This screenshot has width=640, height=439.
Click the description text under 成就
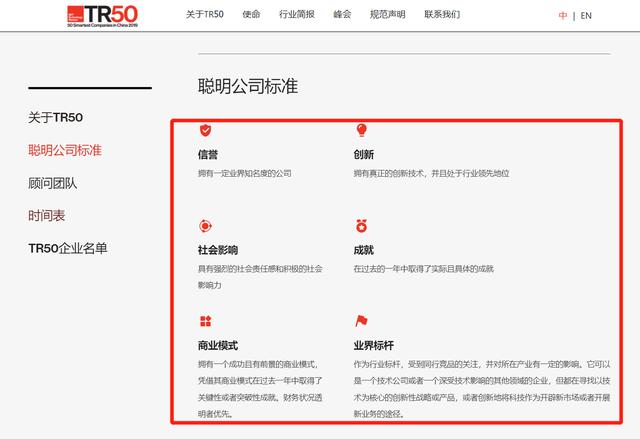tap(424, 269)
